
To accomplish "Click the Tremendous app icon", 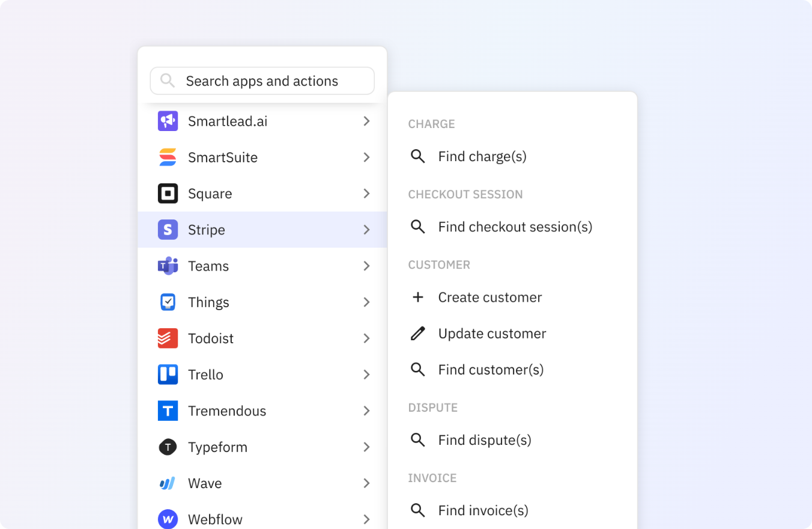I will coord(168,411).
